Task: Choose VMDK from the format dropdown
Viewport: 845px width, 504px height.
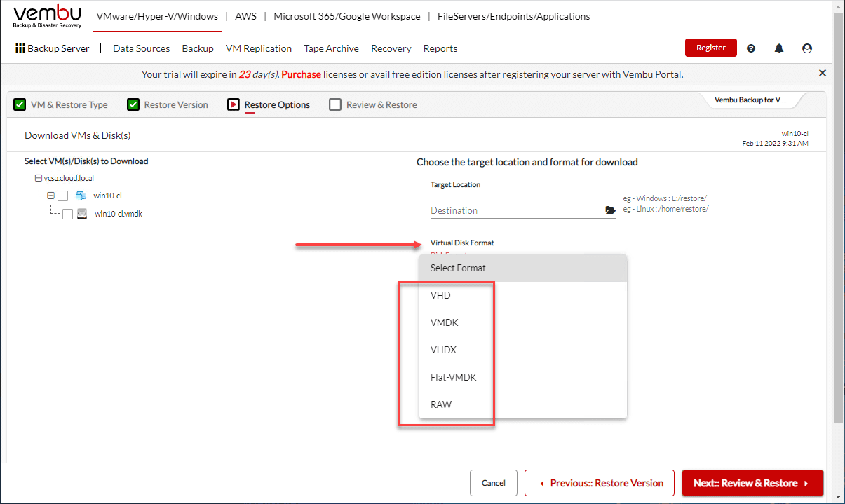Action: tap(444, 322)
